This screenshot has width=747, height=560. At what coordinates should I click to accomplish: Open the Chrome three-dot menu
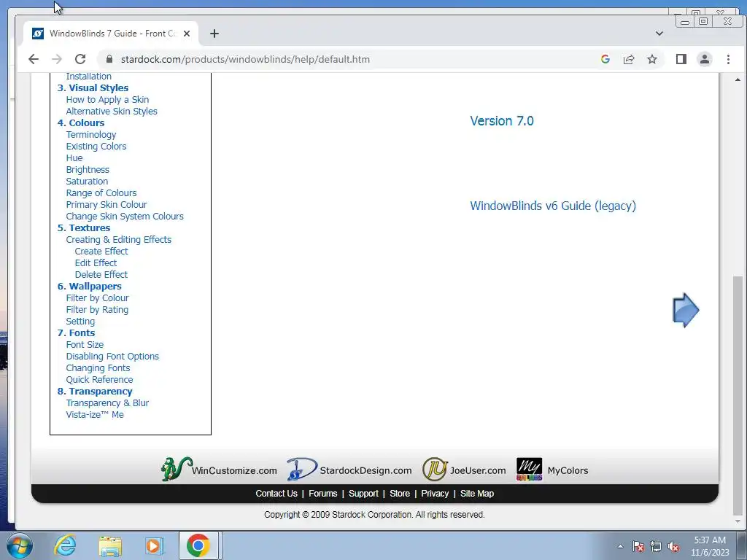[728, 59]
